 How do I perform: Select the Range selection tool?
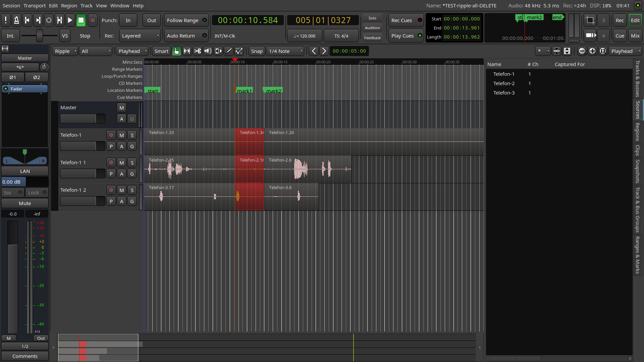[187, 51]
